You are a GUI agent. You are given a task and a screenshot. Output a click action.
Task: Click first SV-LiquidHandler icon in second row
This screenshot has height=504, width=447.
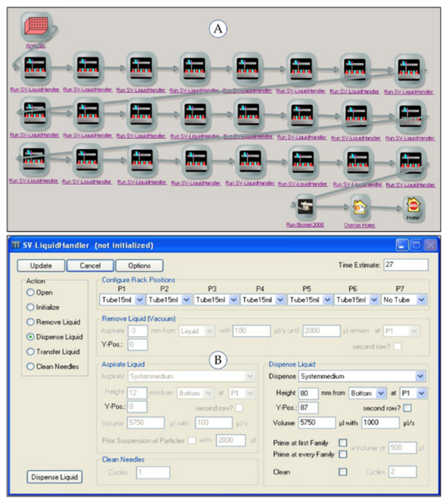coord(35,113)
